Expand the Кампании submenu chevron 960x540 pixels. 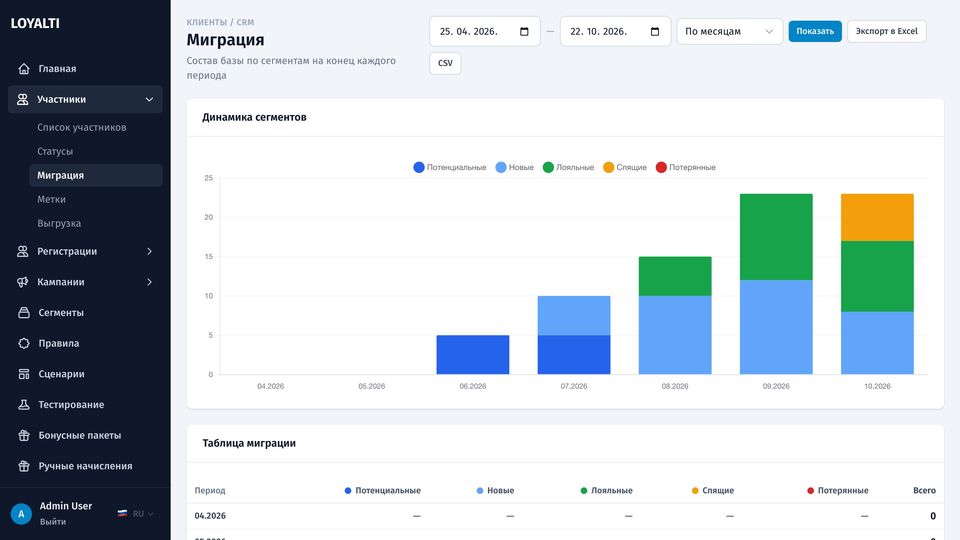[149, 282]
